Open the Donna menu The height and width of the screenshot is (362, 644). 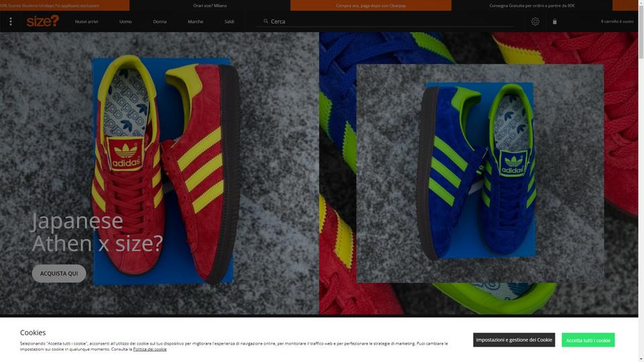pos(160,21)
